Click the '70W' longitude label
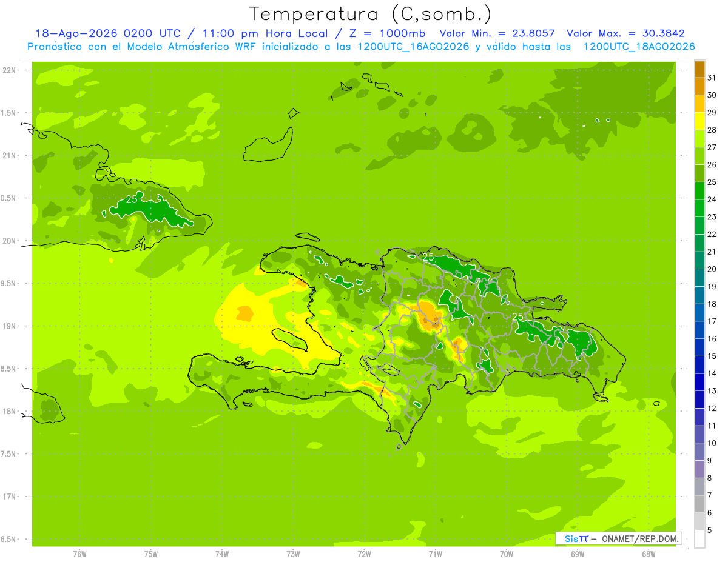 pyautogui.click(x=507, y=554)
